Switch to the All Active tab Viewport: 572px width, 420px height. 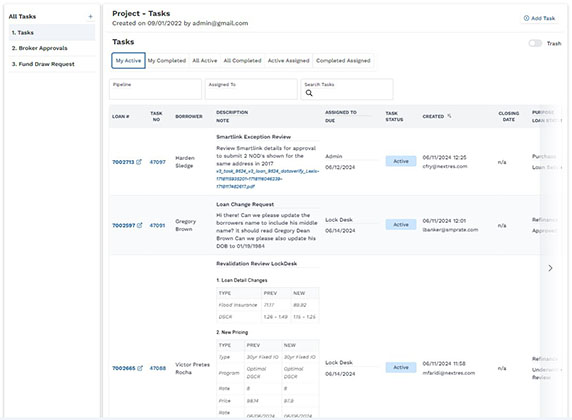pyautogui.click(x=205, y=61)
